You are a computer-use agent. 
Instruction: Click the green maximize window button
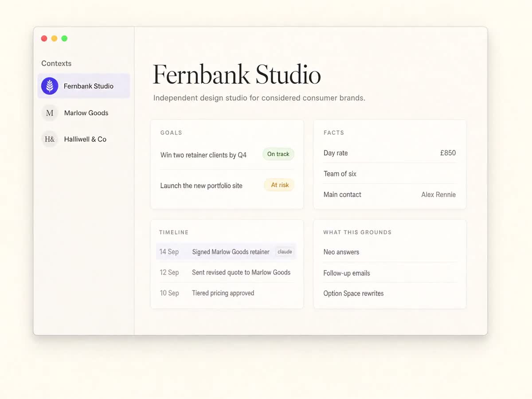click(x=64, y=39)
